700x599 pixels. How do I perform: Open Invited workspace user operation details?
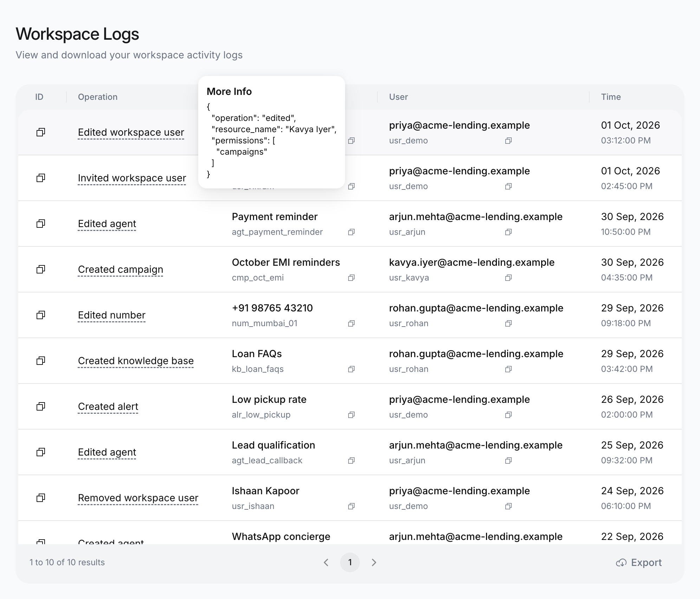132,178
